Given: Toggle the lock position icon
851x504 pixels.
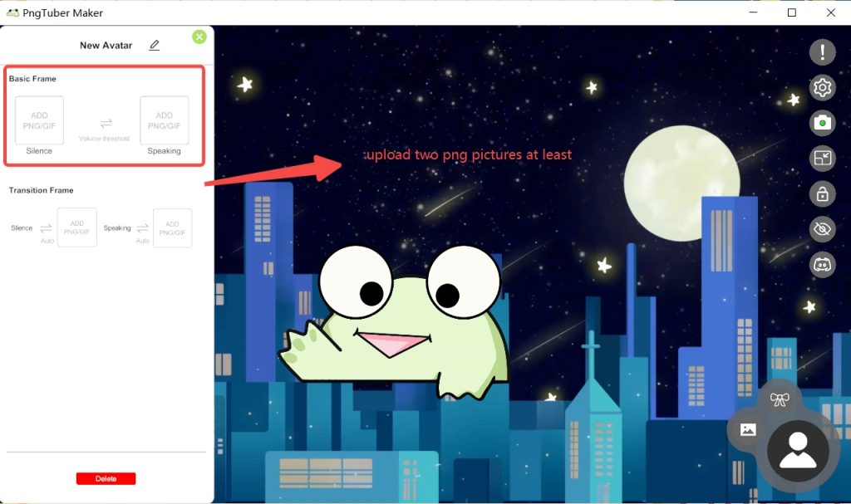Looking at the screenshot, I should [822, 193].
